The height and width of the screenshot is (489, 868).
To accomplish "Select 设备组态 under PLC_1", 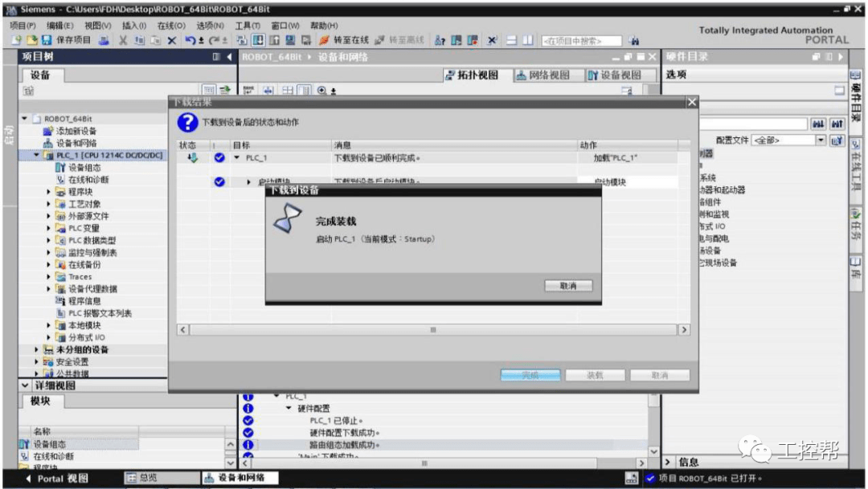I will [x=84, y=168].
